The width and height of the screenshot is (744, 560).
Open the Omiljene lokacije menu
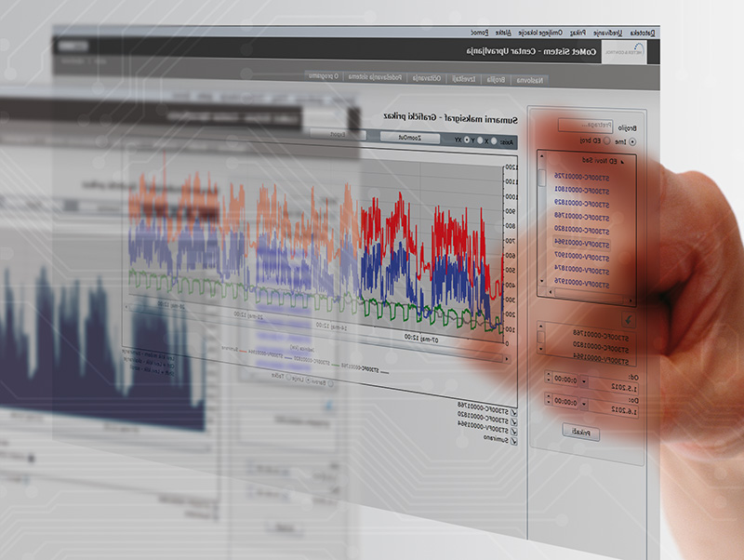(x=540, y=33)
